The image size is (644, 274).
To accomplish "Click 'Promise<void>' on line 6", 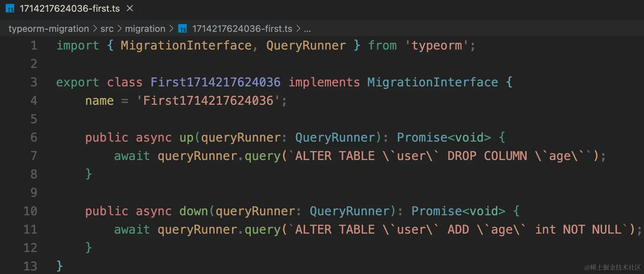I will click(444, 137).
